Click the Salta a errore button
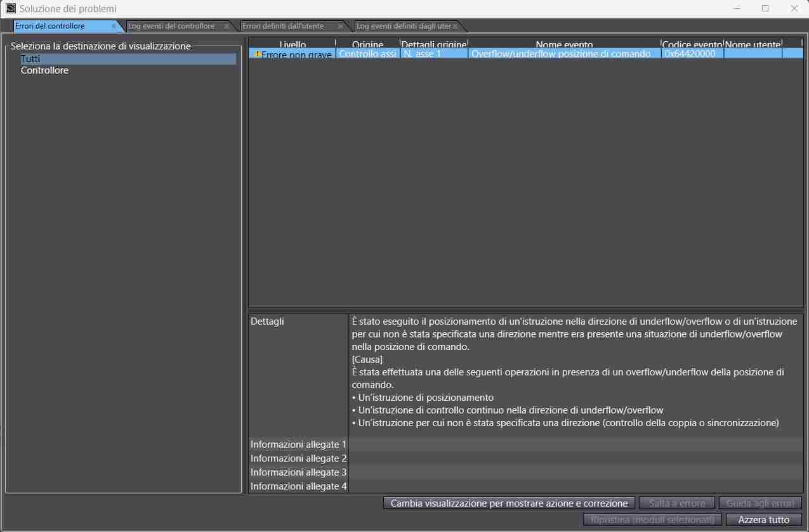 [x=677, y=503]
